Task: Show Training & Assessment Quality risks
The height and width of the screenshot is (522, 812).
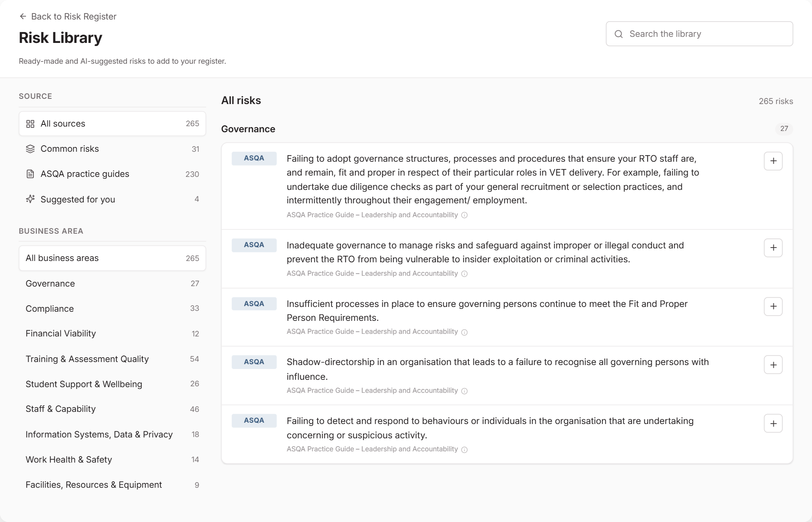Action: pyautogui.click(x=112, y=359)
